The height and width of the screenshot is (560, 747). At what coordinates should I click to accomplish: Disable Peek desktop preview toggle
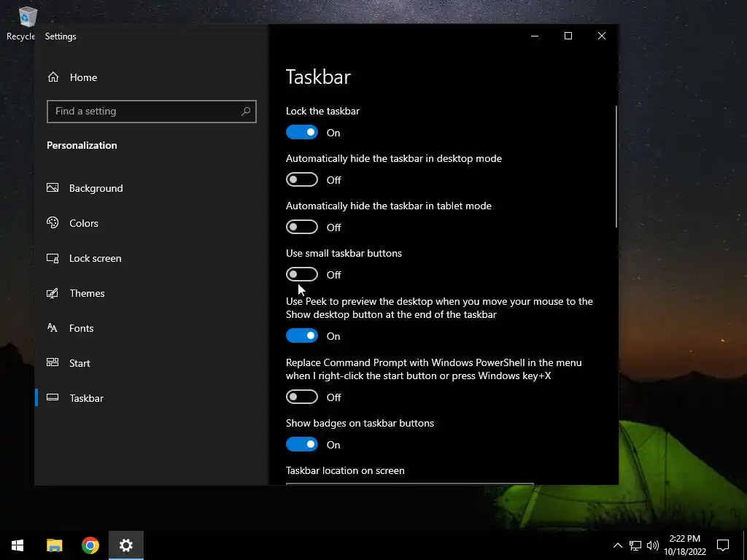[301, 335]
